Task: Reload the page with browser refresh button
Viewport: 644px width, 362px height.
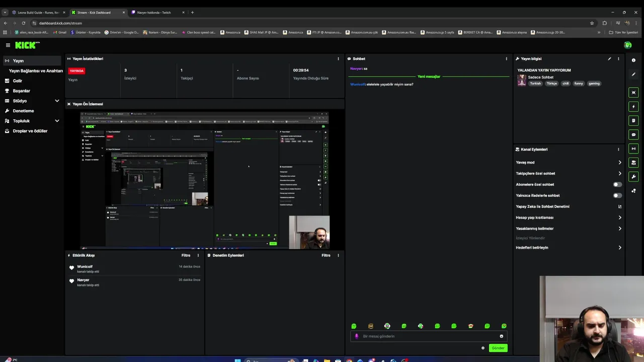Action: point(23,23)
